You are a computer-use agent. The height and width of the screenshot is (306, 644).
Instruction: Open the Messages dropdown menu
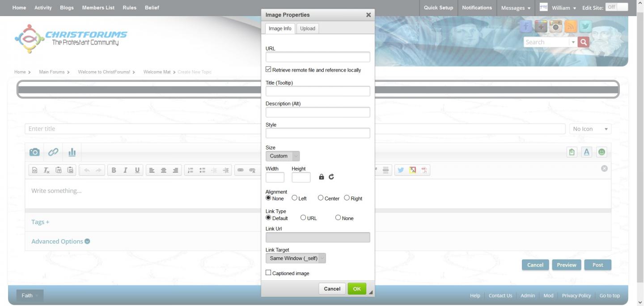coord(516,8)
